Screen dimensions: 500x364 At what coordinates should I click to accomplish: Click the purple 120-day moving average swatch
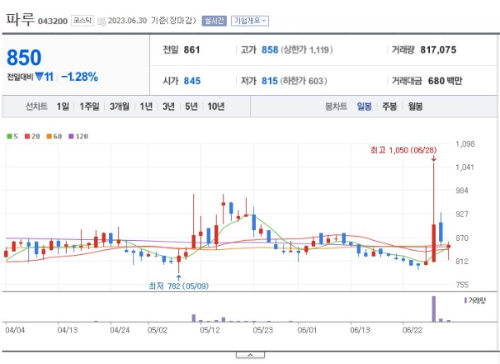tap(71, 136)
